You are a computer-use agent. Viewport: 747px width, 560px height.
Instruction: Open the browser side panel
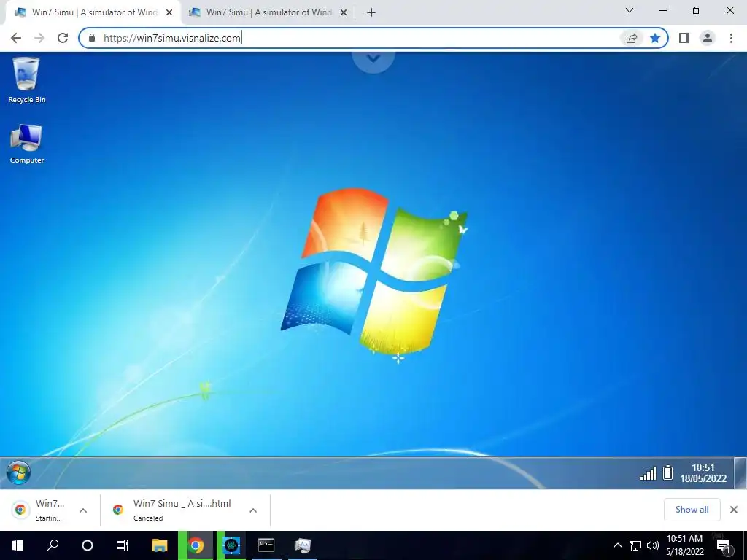tap(684, 38)
